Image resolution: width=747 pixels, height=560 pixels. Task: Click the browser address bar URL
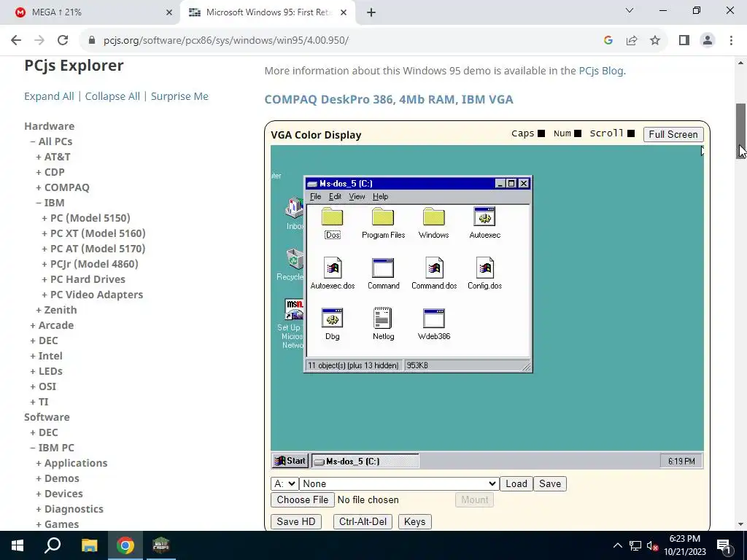tap(226, 40)
